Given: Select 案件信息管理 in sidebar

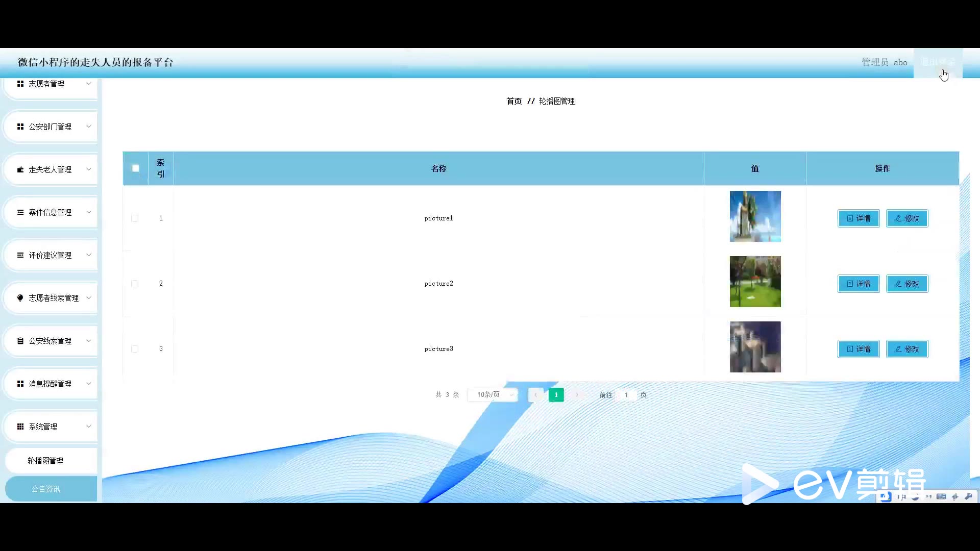Looking at the screenshot, I should tap(50, 212).
